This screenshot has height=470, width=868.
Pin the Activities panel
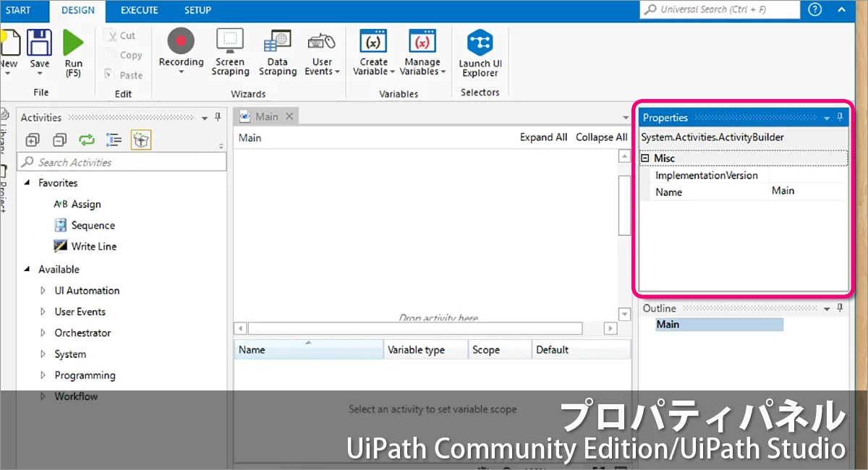[218, 117]
